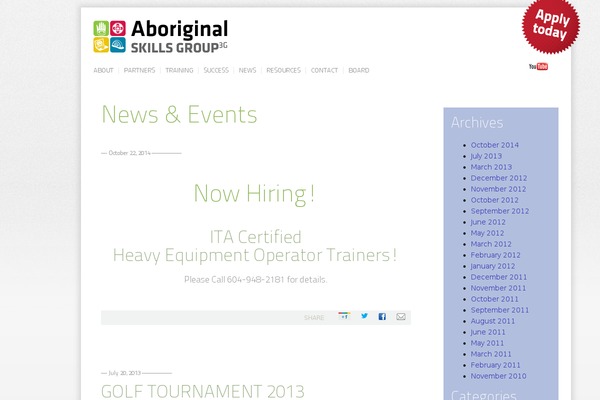Screen dimensions: 600x400
Task: Share post via Google +1 icon
Action: tap(343, 316)
